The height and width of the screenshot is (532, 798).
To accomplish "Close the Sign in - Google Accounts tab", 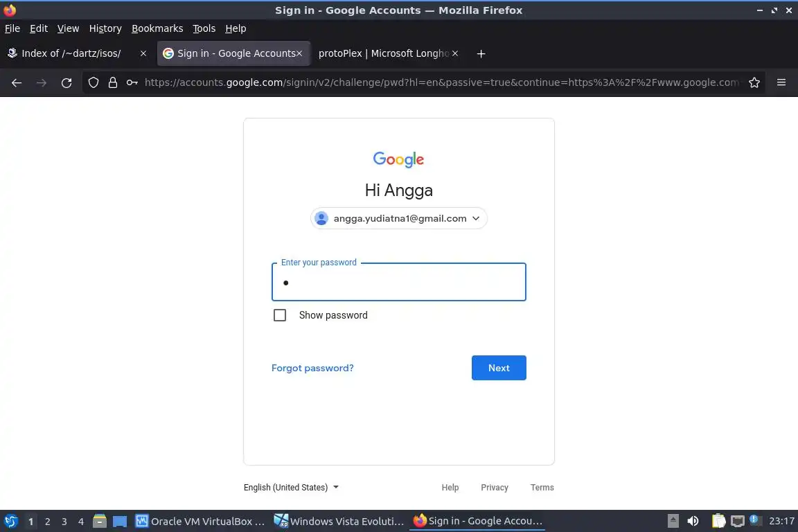I will (x=299, y=53).
